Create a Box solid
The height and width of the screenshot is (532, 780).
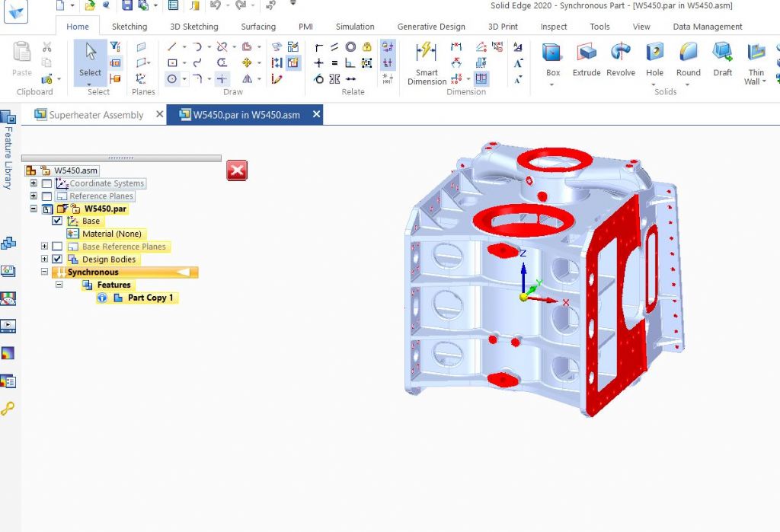coord(552,59)
